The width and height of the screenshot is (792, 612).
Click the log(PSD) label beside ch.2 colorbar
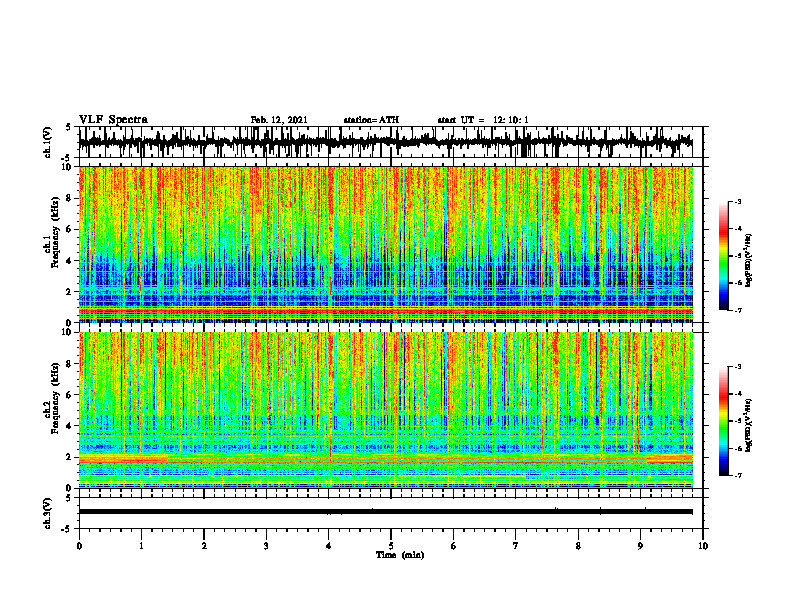[749, 424]
